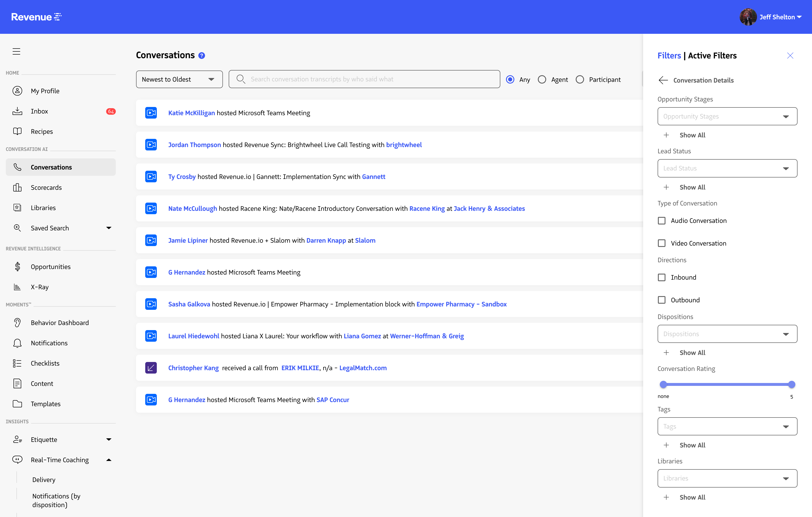Screen dimensions: 812x517
Task: Open Scorecards from the sidebar
Action: pos(46,188)
